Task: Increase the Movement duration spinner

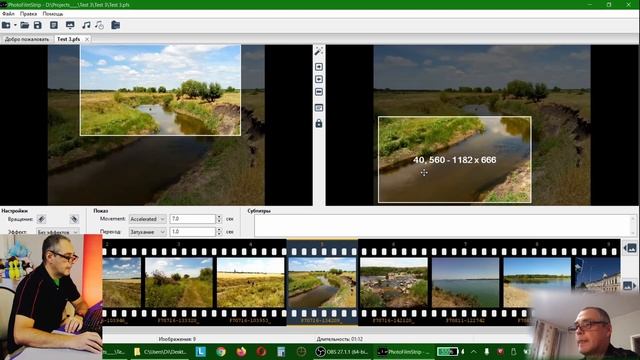Action: 219,217
